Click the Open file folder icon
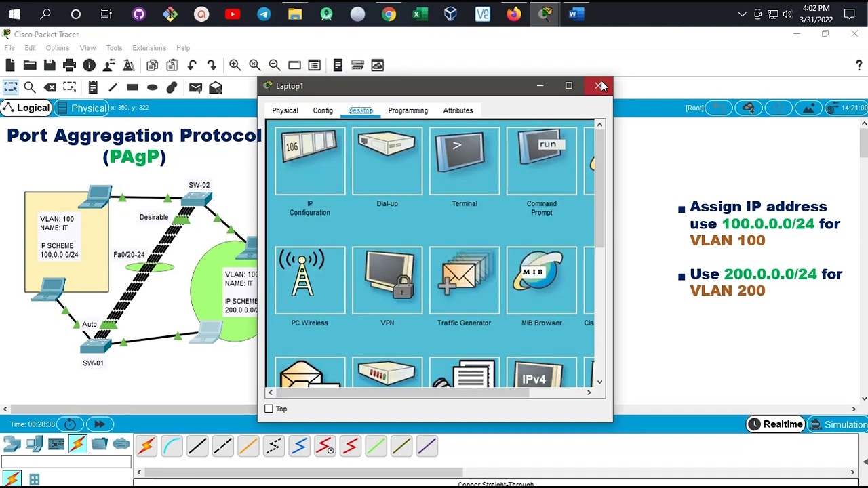The image size is (868, 488). 30,65
